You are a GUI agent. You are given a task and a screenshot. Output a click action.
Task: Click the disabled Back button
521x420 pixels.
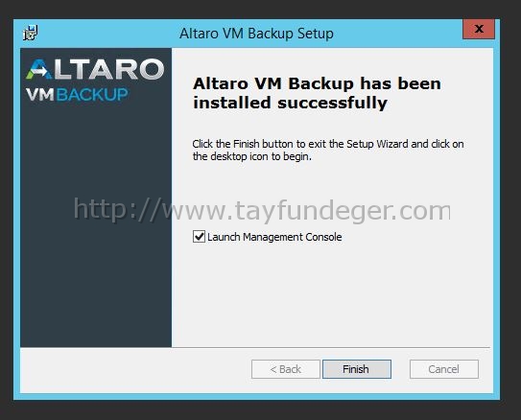[286, 369]
